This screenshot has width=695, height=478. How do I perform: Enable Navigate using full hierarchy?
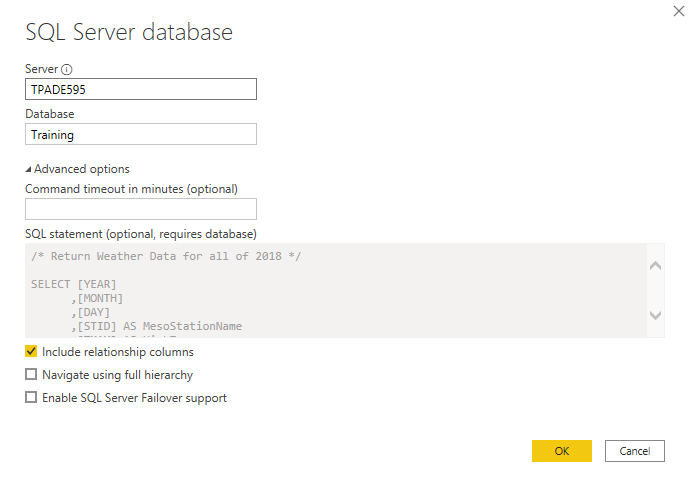(31, 375)
